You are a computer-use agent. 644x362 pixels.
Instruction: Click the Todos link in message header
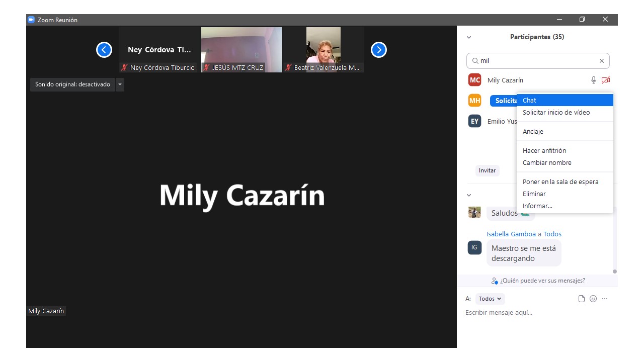(x=552, y=234)
